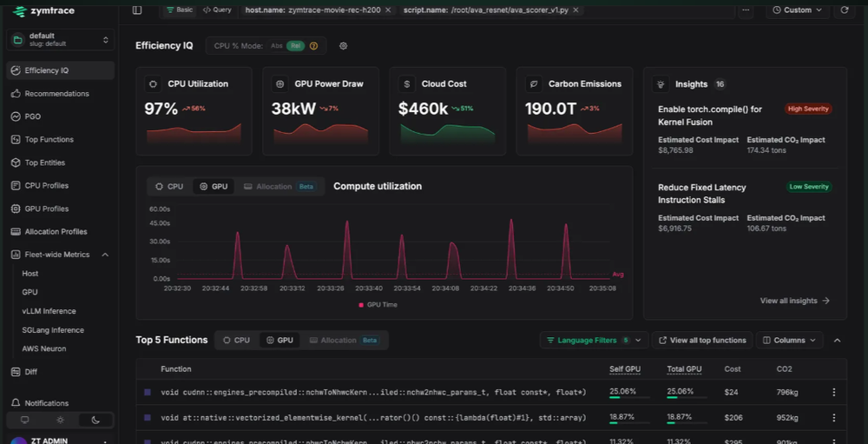The width and height of the screenshot is (868, 444).
Task: Open SGLang Inference metrics
Action: coord(53,330)
